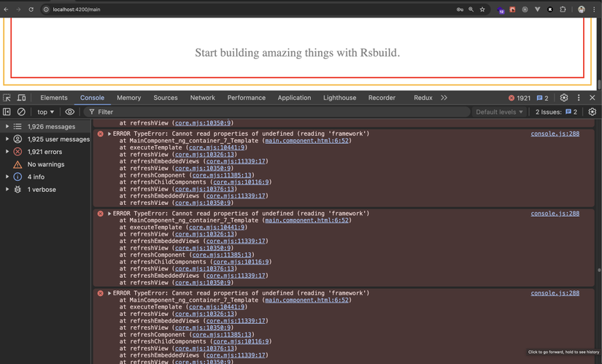Click the console Filter input field
Viewport: 602px width, 364px height.
277,112
